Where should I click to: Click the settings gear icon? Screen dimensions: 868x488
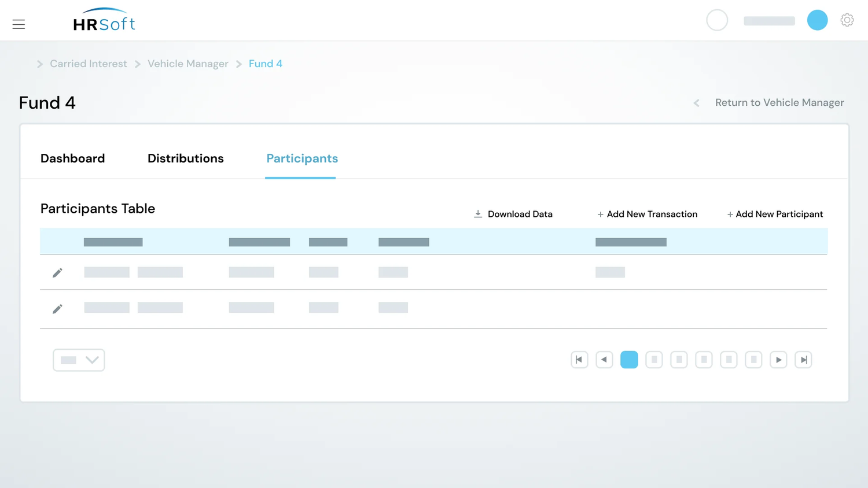(x=847, y=20)
